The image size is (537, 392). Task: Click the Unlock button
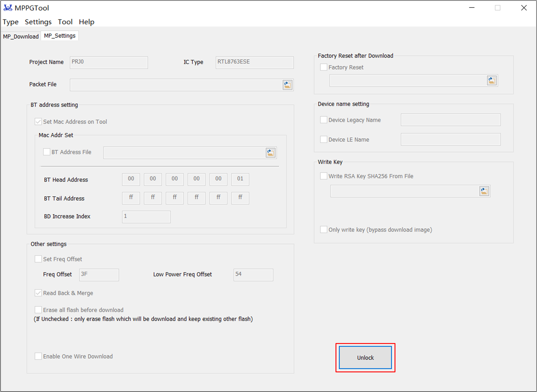tap(365, 358)
